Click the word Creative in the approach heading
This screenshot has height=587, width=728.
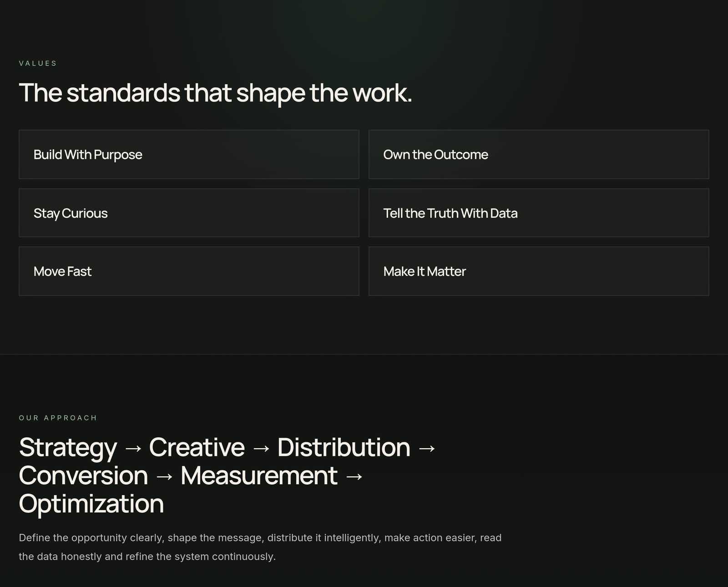pos(197,447)
